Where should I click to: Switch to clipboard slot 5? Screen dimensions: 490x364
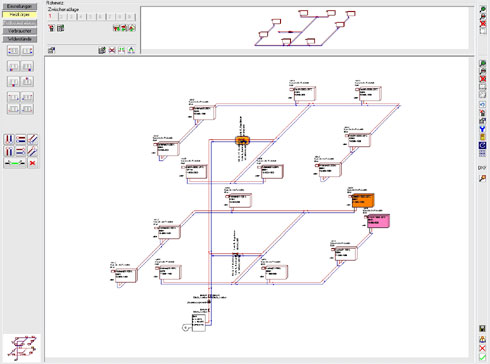click(91, 17)
